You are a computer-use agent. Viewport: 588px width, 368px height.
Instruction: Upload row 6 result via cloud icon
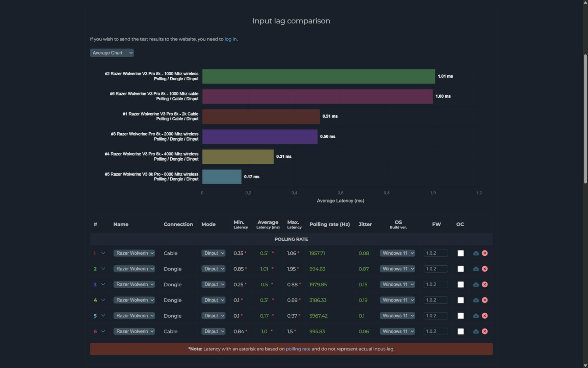(x=476, y=331)
